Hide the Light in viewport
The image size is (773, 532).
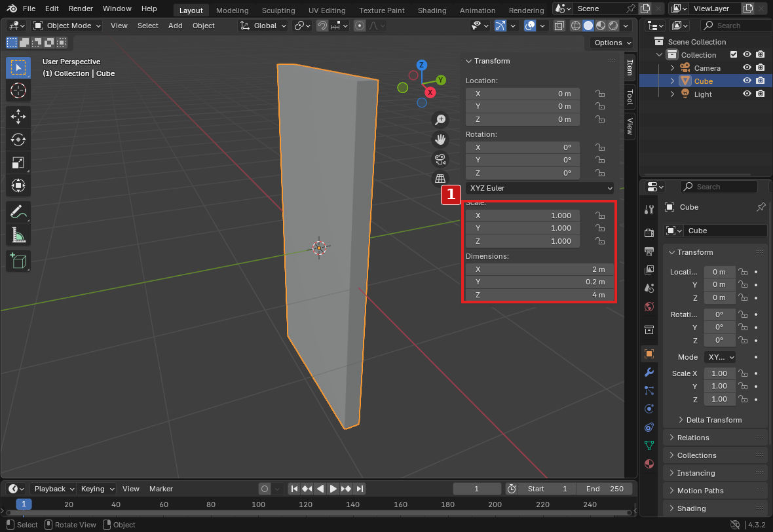(747, 94)
